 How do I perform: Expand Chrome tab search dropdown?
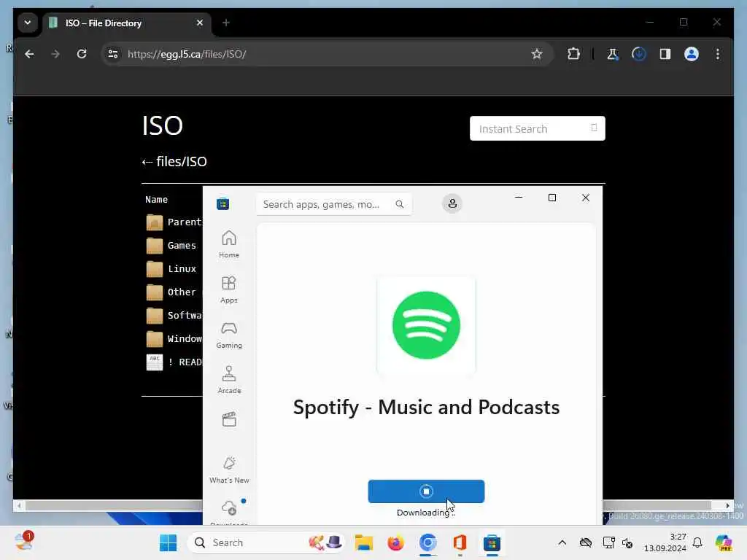click(x=28, y=23)
